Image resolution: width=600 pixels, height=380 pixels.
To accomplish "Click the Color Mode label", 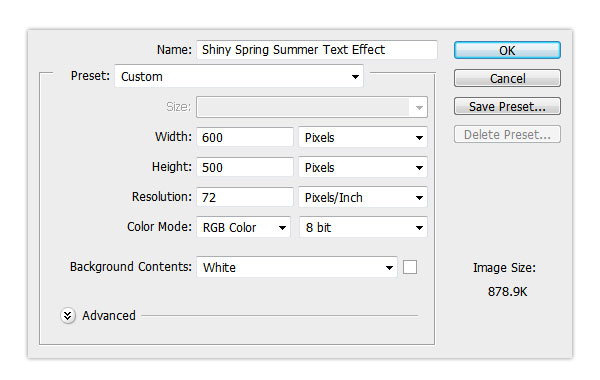I will click(x=159, y=227).
